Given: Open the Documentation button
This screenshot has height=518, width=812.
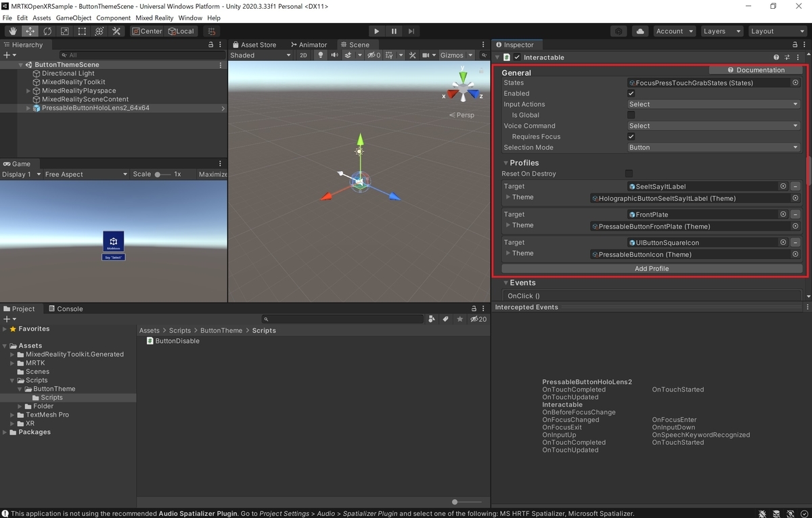Looking at the screenshot, I should point(756,70).
